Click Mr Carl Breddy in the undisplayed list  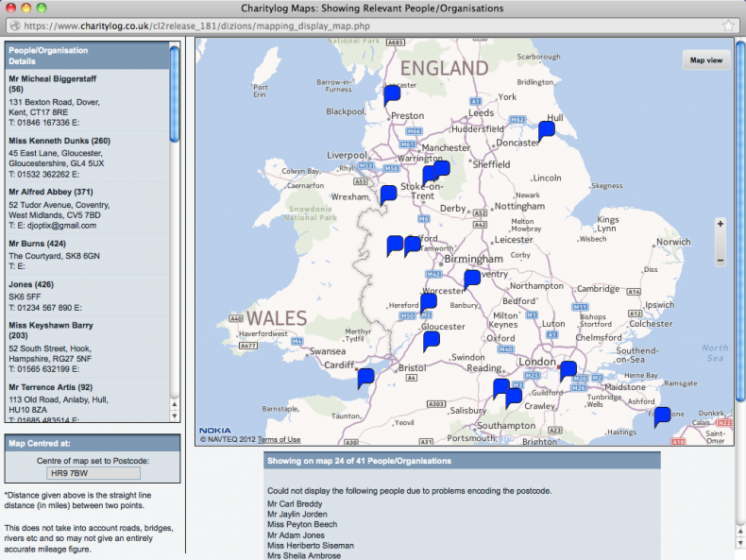pos(295,504)
